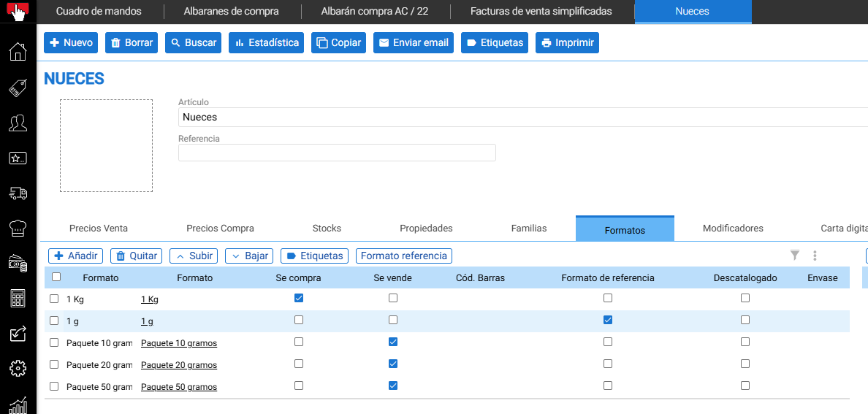
Task: Uncheck Se vende for Paquete 20 gramos
Action: 393,364
